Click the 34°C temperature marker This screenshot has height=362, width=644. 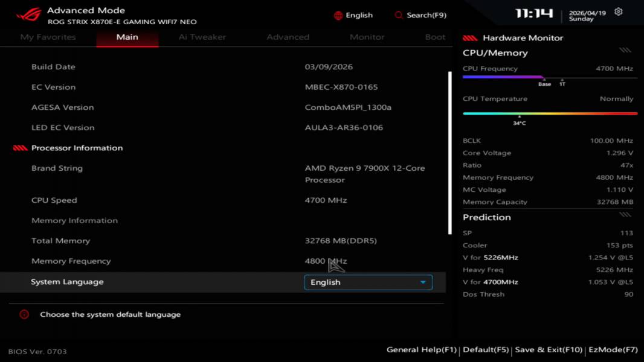pos(519,123)
